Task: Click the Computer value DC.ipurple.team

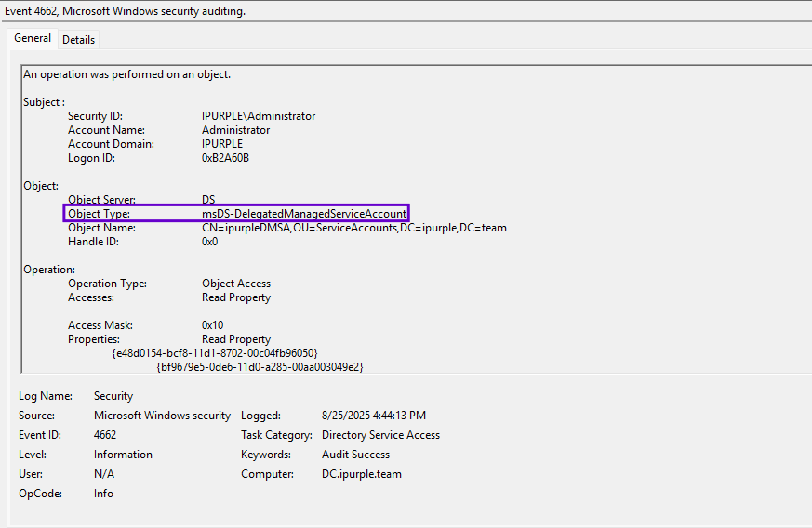Action: 362,474
